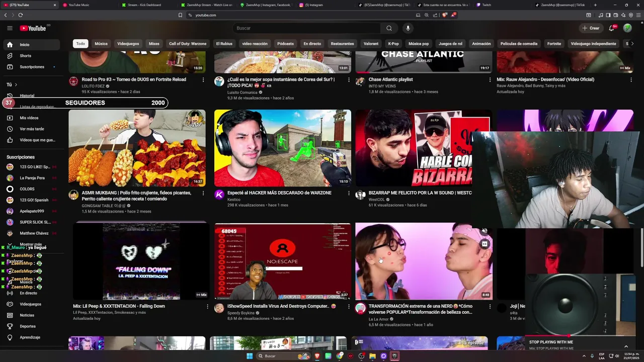Open options menu for the sopa instantánea video
This screenshot has height=362, width=644.
coord(349,79)
